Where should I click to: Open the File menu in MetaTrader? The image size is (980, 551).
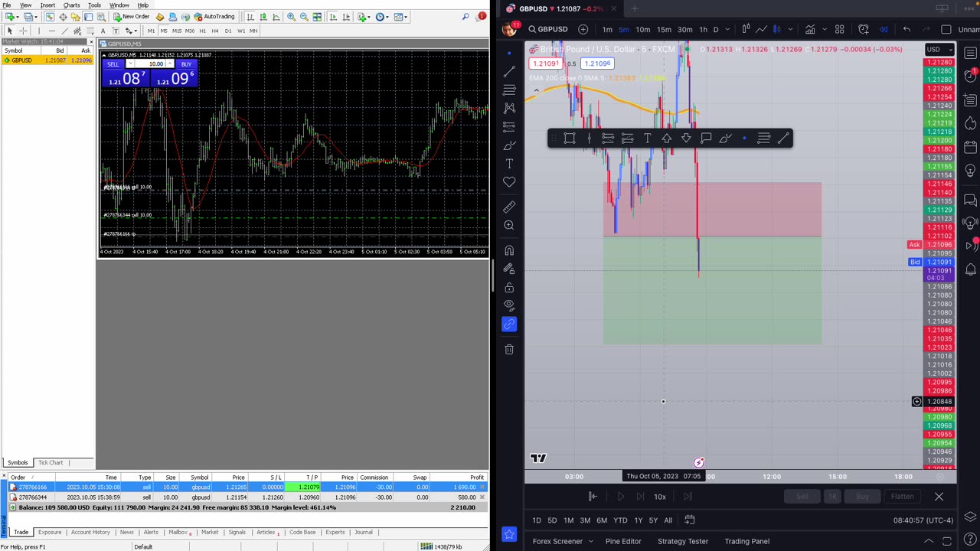[6, 5]
